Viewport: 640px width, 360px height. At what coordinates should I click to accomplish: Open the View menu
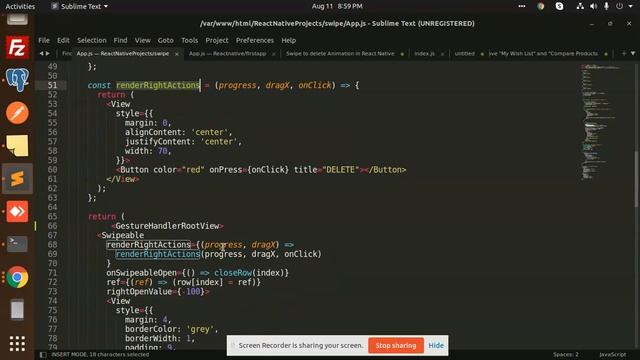coord(142,40)
